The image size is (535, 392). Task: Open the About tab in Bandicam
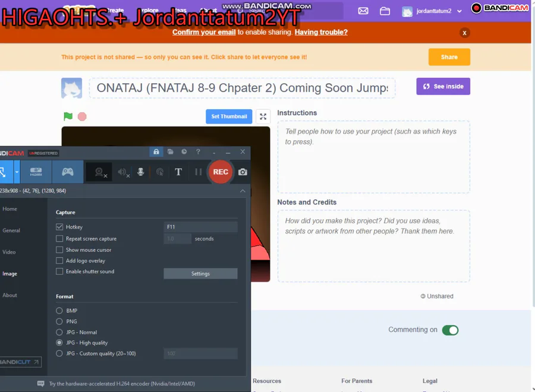tap(10, 295)
